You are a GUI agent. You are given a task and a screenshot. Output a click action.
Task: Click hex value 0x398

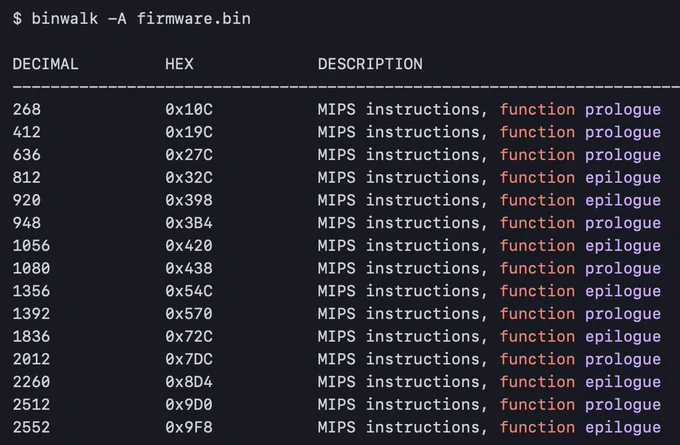189,200
